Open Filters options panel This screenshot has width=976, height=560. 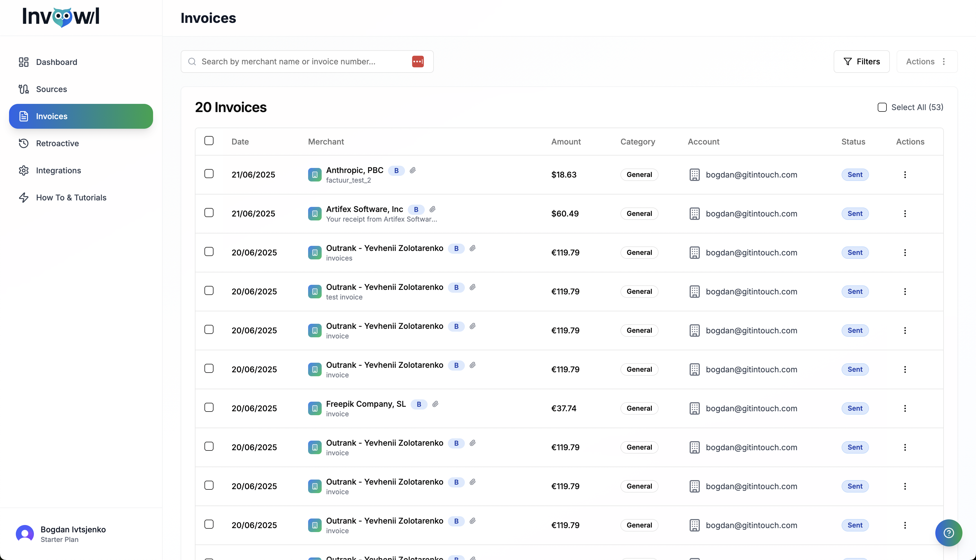[x=861, y=62]
